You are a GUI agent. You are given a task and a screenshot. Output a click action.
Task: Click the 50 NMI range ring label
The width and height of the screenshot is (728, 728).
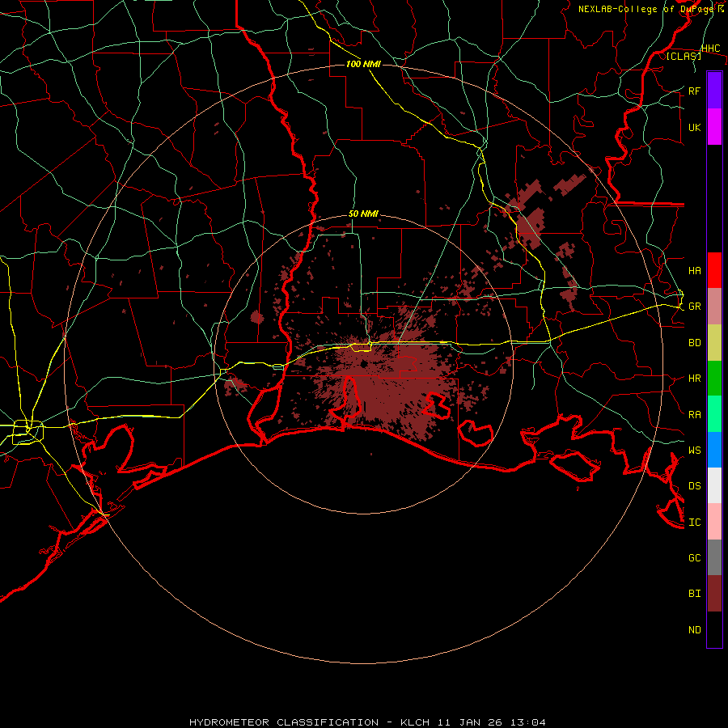coord(363,214)
